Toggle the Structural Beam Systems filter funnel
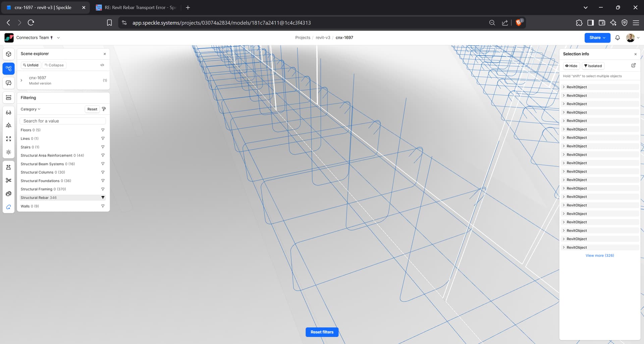 (103, 164)
